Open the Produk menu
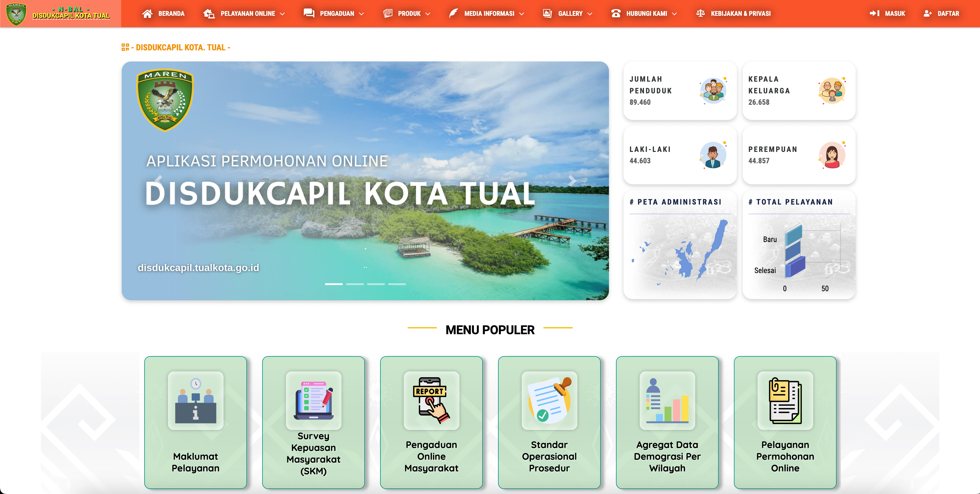The image size is (980, 494). pyautogui.click(x=407, y=14)
